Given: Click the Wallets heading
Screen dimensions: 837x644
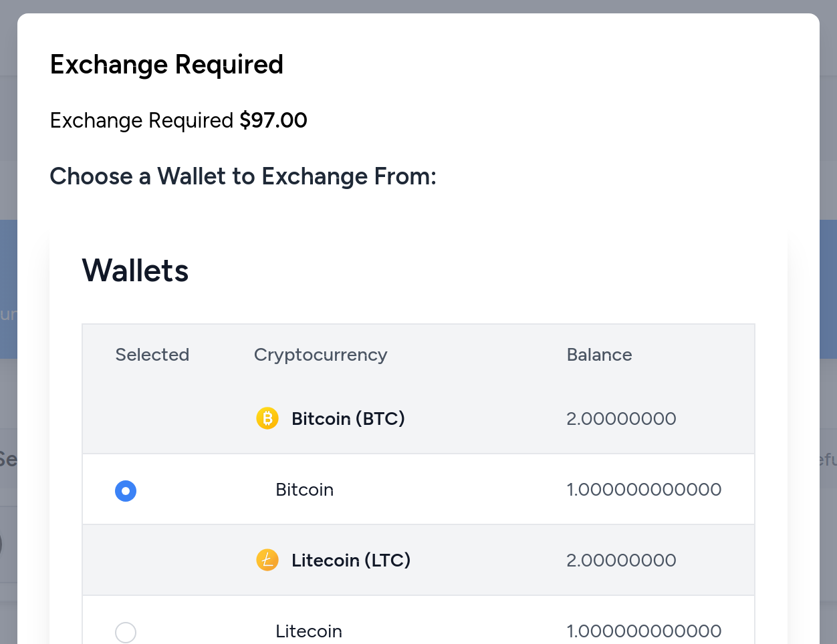Looking at the screenshot, I should tap(135, 271).
